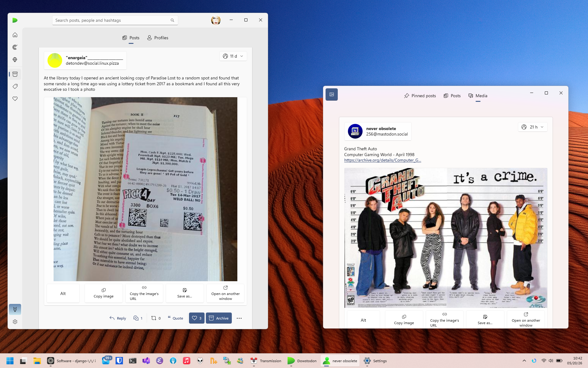Open the Grand Theft Auto ad image
This screenshot has width=588, height=368.
click(446, 238)
